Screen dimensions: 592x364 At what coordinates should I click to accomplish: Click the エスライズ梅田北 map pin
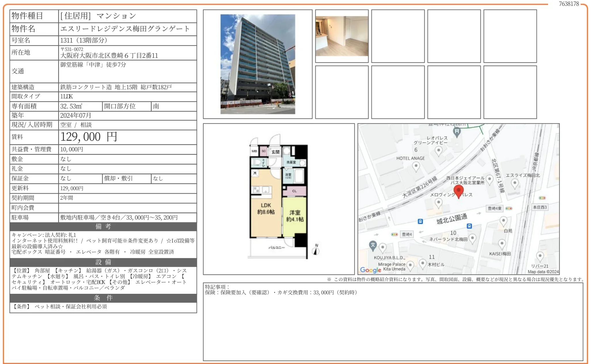click(x=515, y=183)
